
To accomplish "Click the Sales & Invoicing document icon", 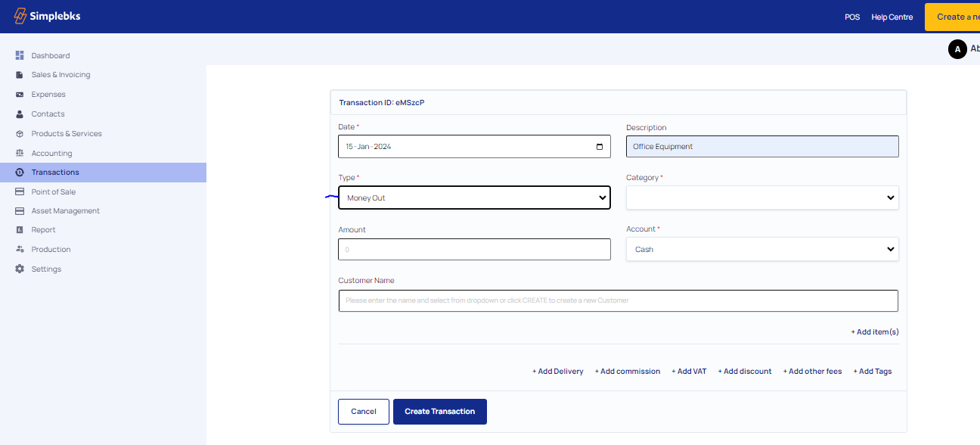I will 20,75.
